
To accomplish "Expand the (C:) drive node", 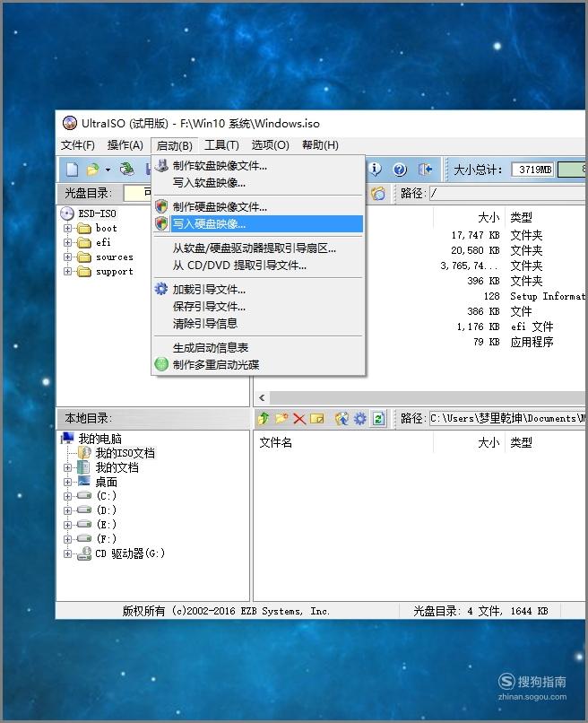I will click(68, 496).
